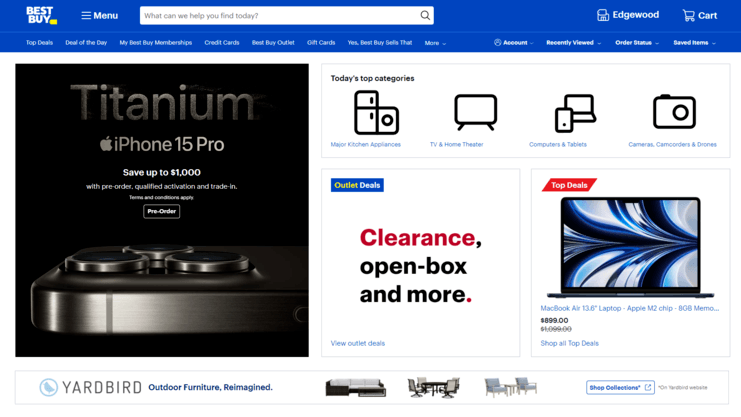Click the red Top Deals badge
741x417 pixels.
tap(569, 185)
